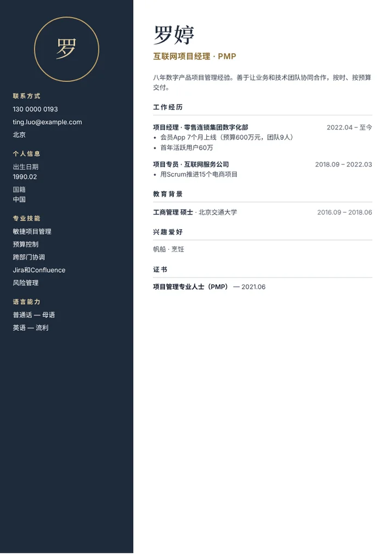
Task: Click the location 北京 under contact info
Action: coord(19,134)
